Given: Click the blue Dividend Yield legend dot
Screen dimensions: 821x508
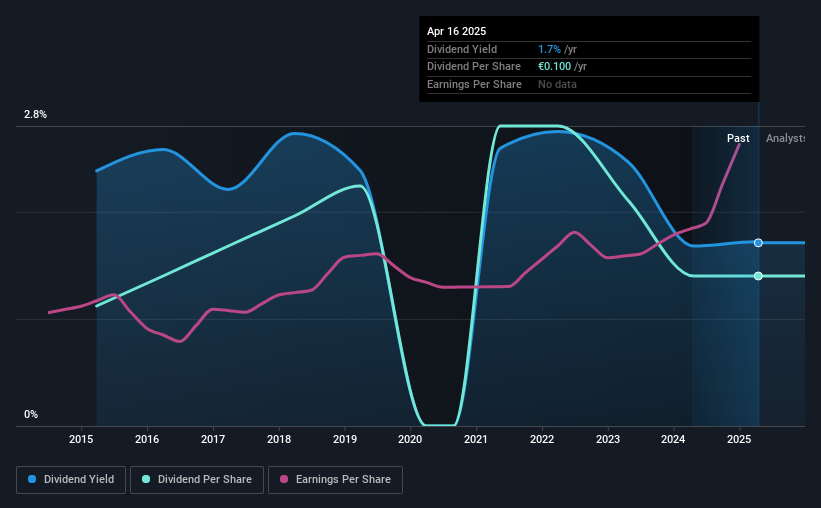Looking at the screenshot, I should [32, 479].
